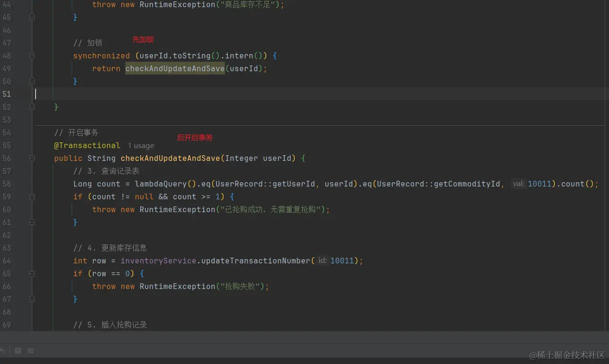
Task: Fold the synchronized block at line 48
Action: 32,56
